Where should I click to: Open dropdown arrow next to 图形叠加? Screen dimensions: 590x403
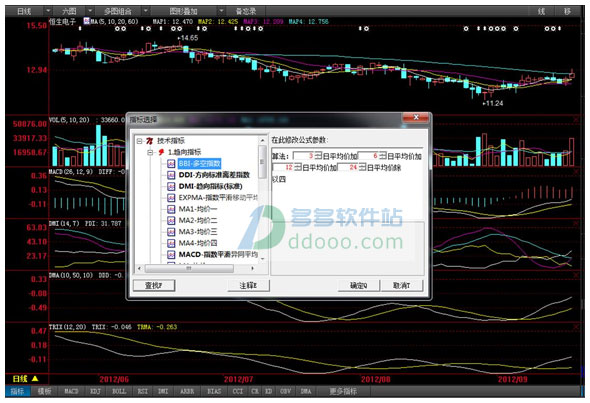(x=221, y=11)
